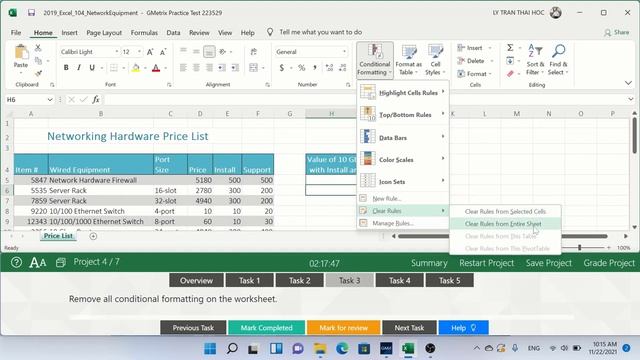Click the Insert Function fx icon

pos(96,99)
